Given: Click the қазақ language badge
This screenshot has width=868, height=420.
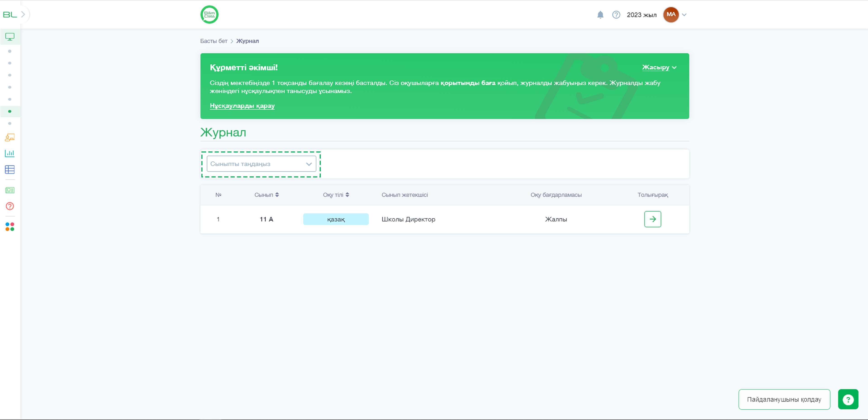Looking at the screenshot, I should point(336,219).
